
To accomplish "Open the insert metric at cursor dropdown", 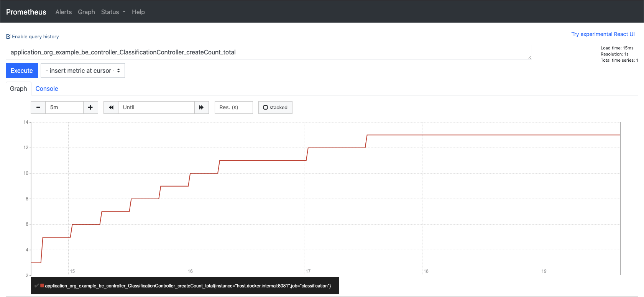I will (x=83, y=71).
